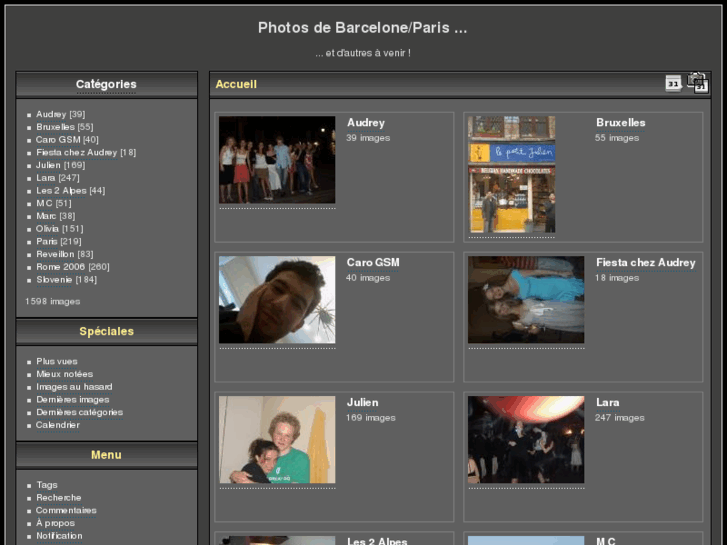The image size is (727, 545).
Task: Select the Paris category in sidebar
Action: pyautogui.click(x=47, y=241)
